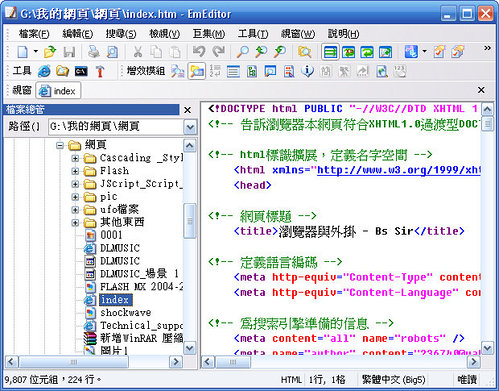Open the 檔案(F) menu
Image resolution: width=499 pixels, height=391 pixels.
(34, 34)
